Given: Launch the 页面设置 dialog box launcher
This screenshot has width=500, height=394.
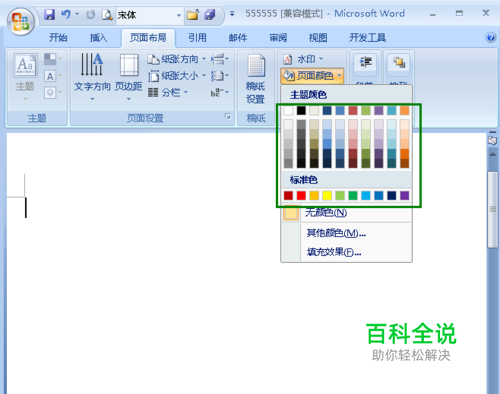Looking at the screenshot, I should 228,116.
